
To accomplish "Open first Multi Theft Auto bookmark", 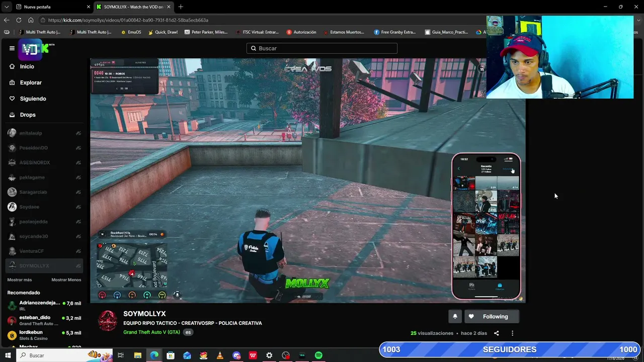I will (39, 32).
